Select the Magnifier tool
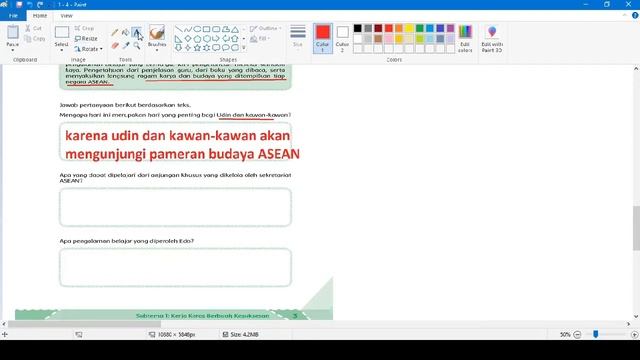This screenshot has width=640, height=360. pos(137,45)
